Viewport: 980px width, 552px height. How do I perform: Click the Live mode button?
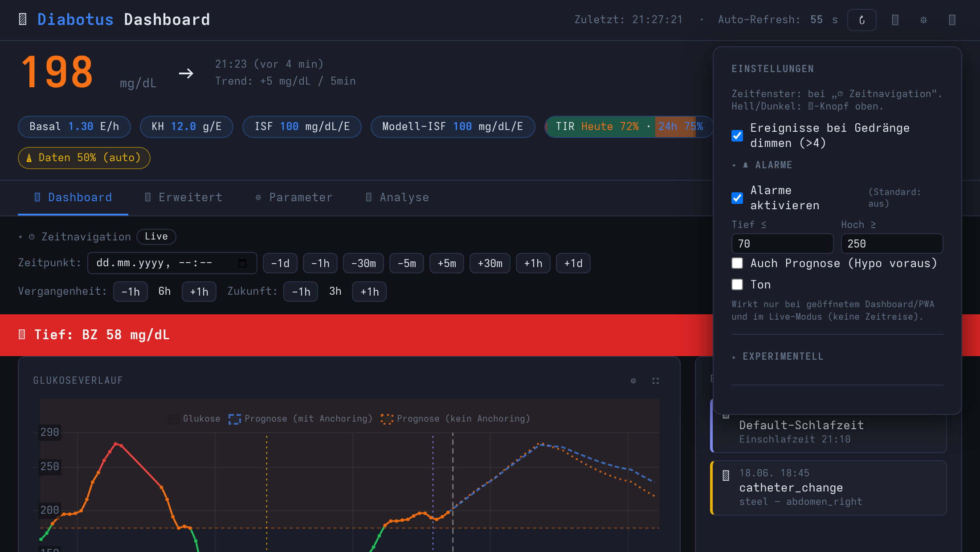coord(156,236)
